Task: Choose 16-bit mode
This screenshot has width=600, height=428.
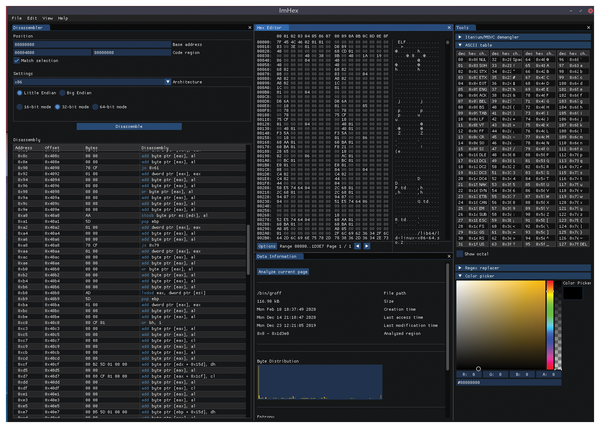Action: pos(20,107)
